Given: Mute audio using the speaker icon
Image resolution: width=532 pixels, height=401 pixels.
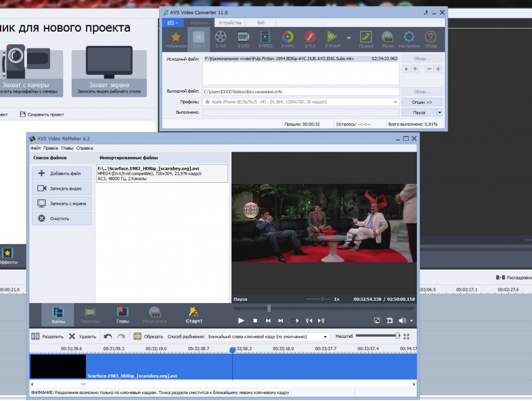Looking at the screenshot, I should pyautogui.click(x=402, y=320).
